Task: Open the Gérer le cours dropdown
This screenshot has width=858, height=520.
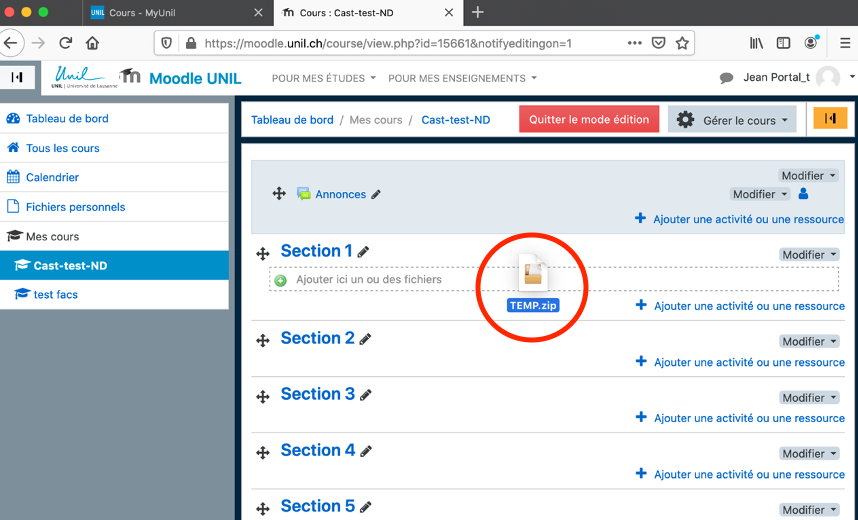Action: click(x=732, y=120)
